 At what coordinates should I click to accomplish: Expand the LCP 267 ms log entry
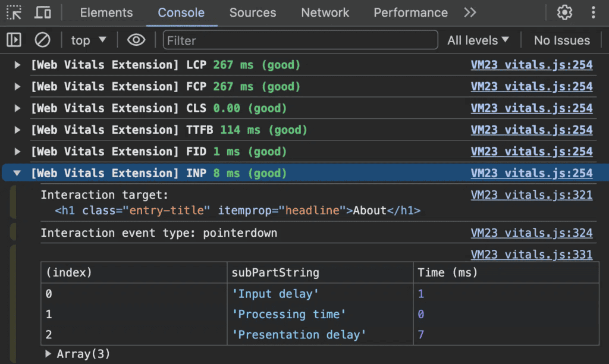17,65
